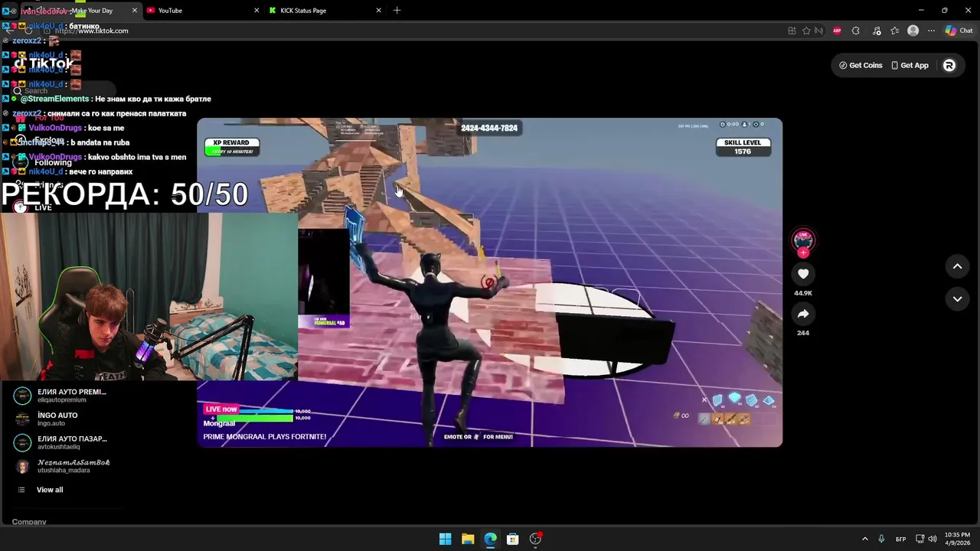Screen dimensions: 980x551
Task: Open Microsoft Edge from taskbar
Action: tap(490, 539)
